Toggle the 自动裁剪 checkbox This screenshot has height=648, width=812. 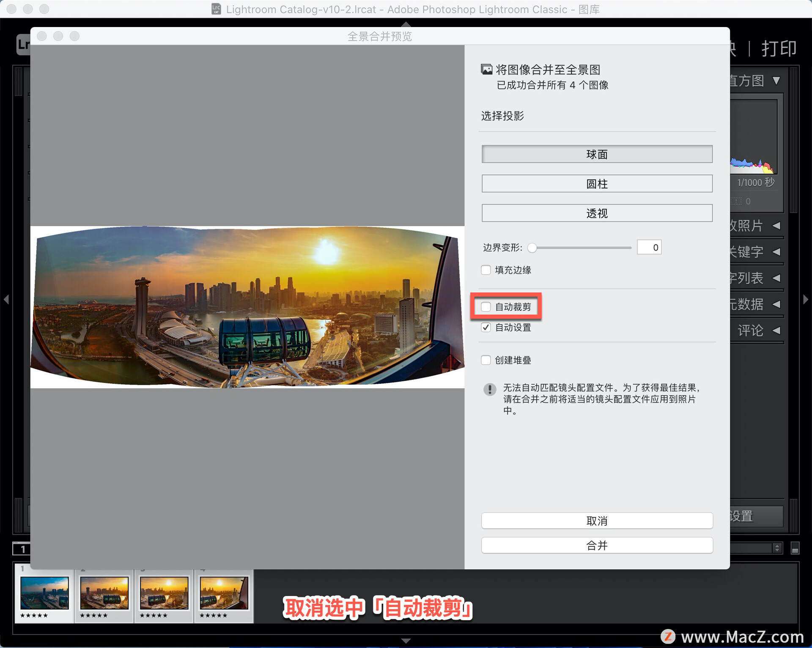pos(486,306)
